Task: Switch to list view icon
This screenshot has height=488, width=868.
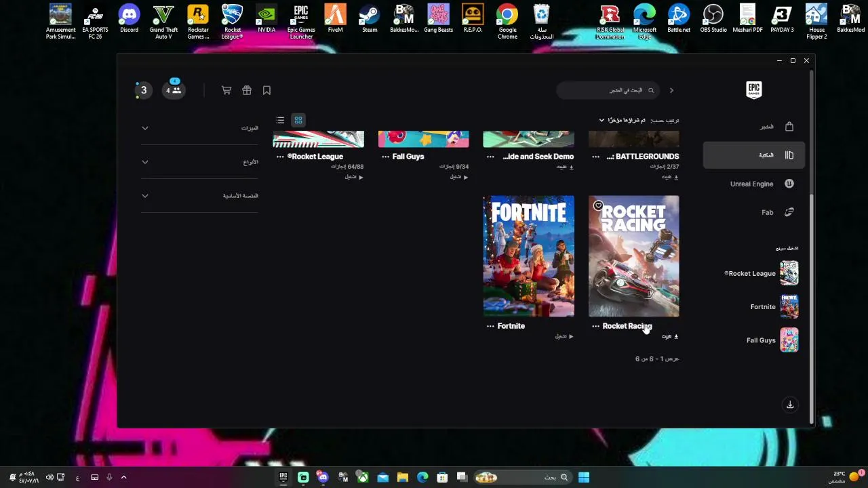Action: 280,120
